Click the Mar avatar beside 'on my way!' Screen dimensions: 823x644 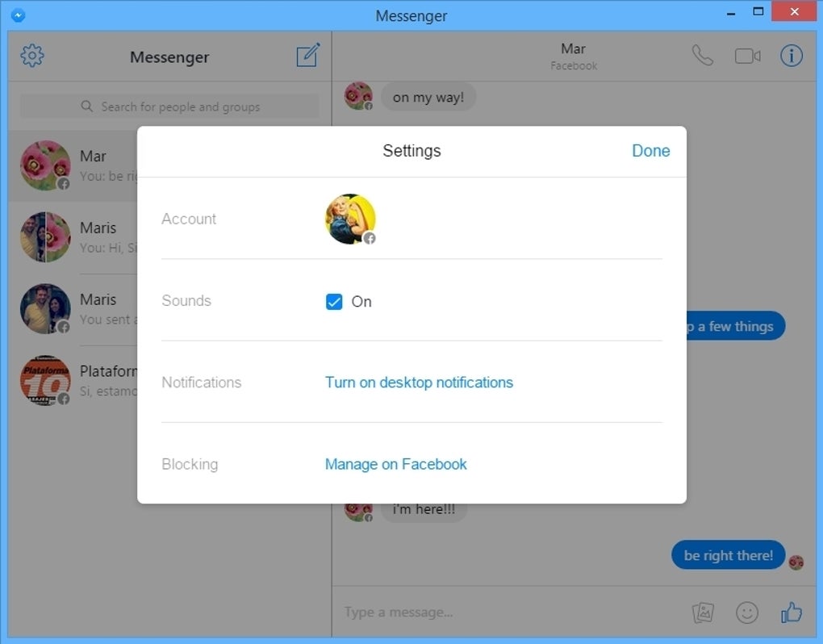click(x=358, y=95)
